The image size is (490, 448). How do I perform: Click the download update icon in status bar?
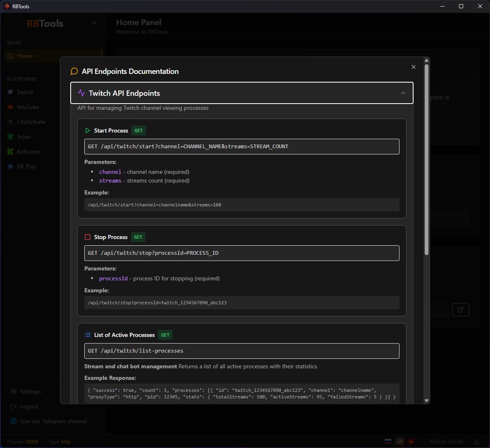(476, 441)
